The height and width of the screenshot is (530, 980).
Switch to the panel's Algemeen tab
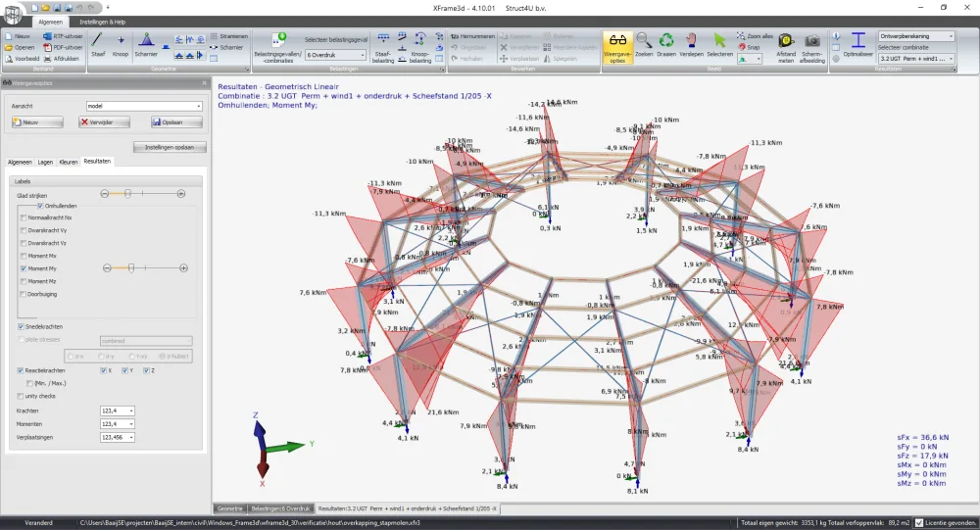20,162
